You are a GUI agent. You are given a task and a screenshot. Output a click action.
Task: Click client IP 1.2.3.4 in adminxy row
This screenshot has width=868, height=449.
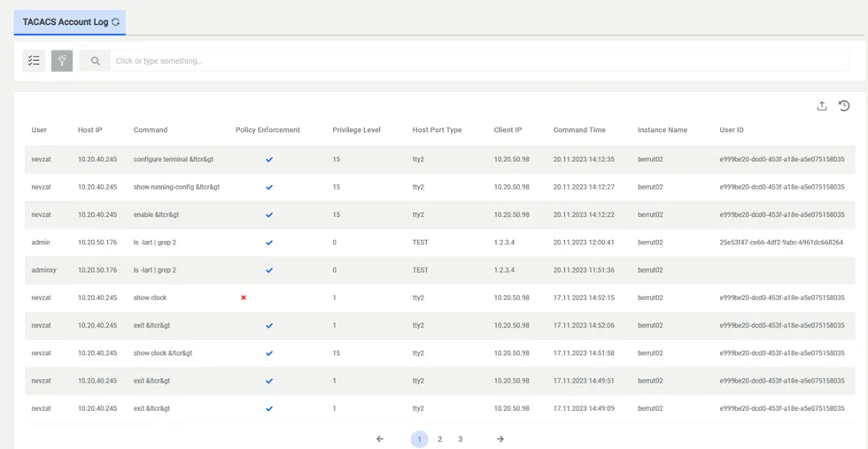[x=504, y=270]
